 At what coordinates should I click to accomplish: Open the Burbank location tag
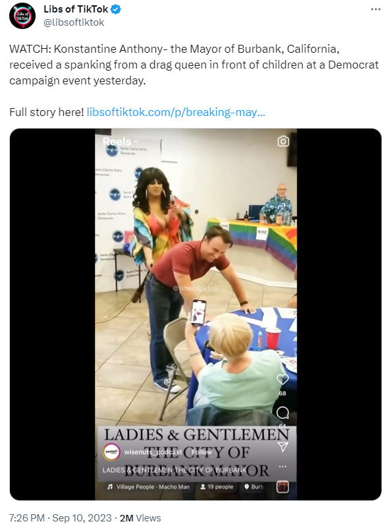[x=254, y=487]
